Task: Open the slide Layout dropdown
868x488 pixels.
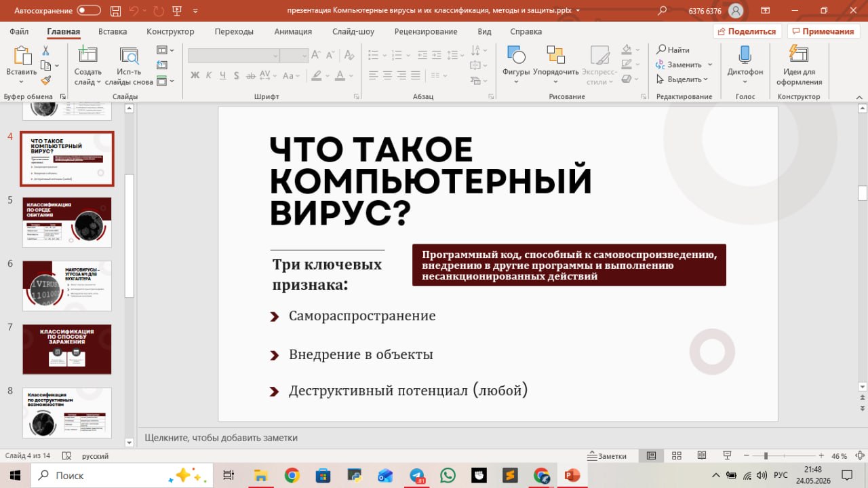Action: pos(165,50)
